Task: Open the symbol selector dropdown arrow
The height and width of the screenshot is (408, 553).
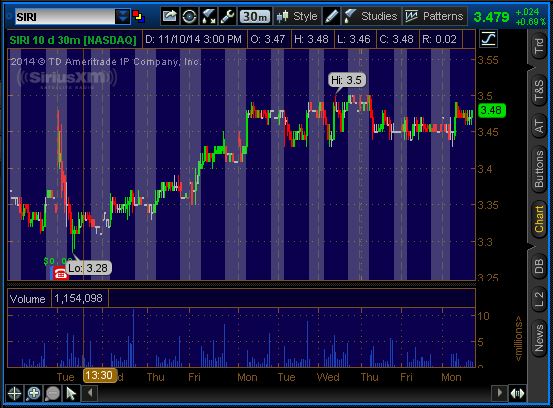Action: tap(122, 17)
